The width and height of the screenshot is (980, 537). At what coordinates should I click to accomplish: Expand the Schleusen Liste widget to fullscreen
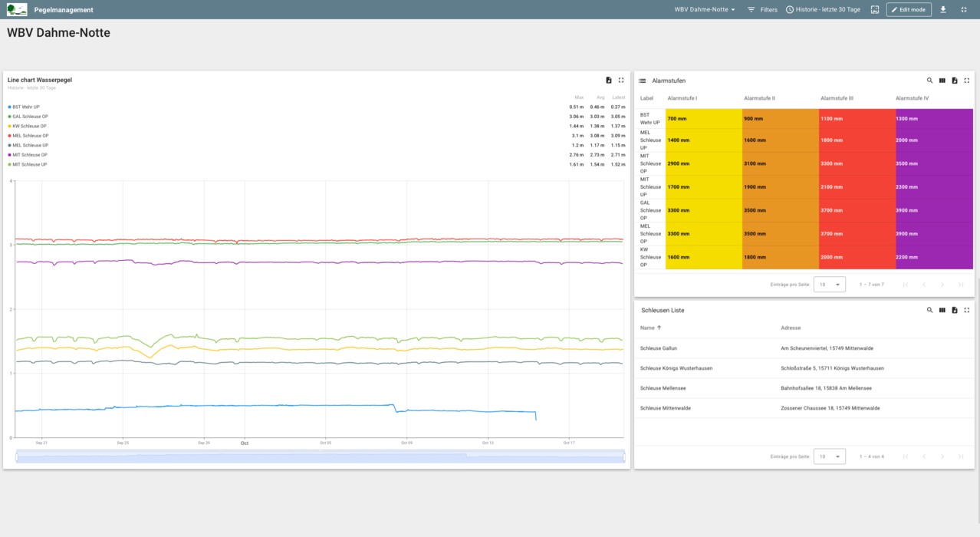pos(966,311)
